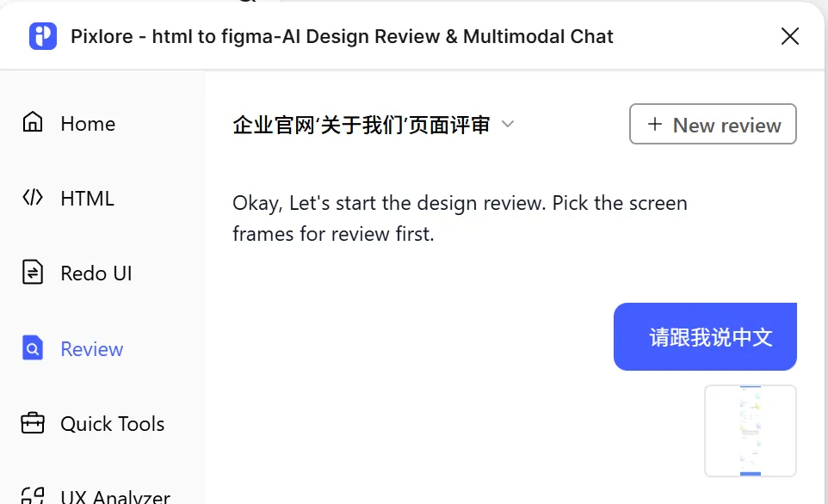The width and height of the screenshot is (828, 504).
Task: Click the Quick Tools briefcase icon
Action: click(x=33, y=423)
